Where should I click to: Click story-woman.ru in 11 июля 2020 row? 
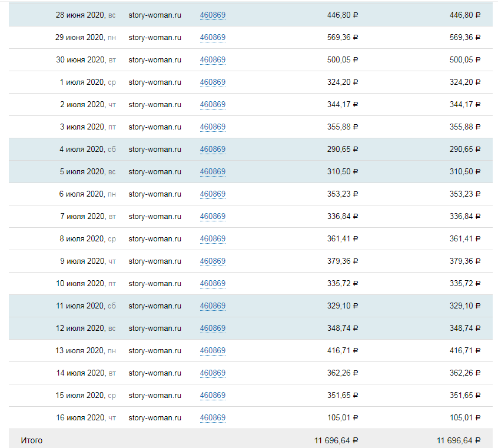click(x=155, y=306)
